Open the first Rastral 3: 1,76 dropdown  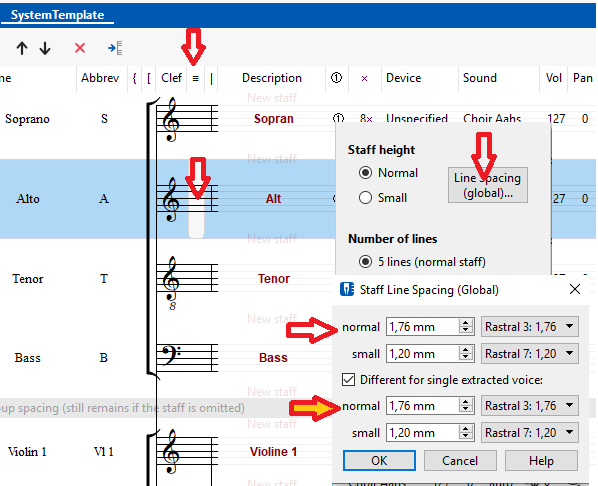point(530,327)
